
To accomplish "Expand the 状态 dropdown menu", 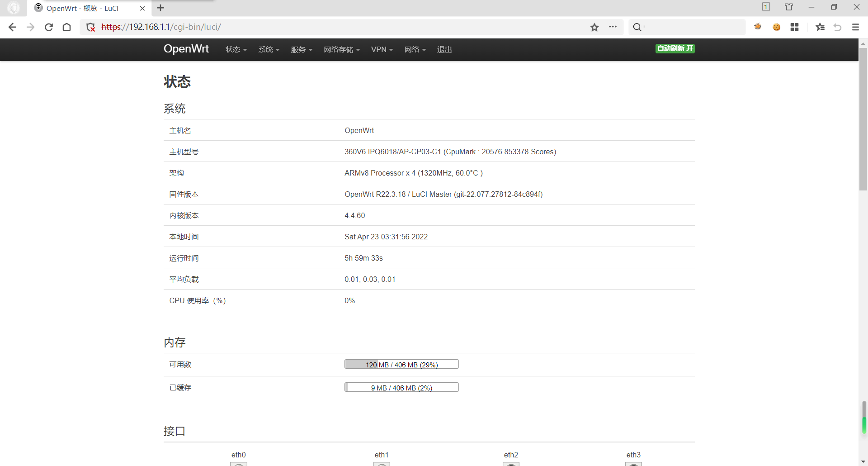I will [x=236, y=50].
